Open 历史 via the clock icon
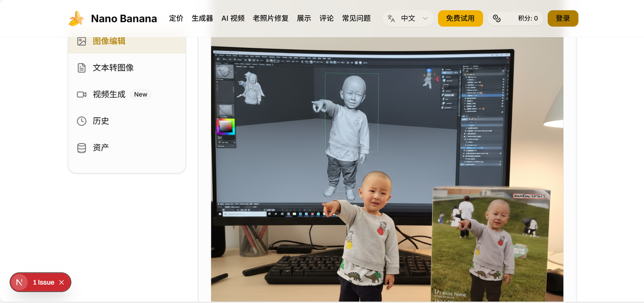644x303 pixels. click(x=82, y=121)
